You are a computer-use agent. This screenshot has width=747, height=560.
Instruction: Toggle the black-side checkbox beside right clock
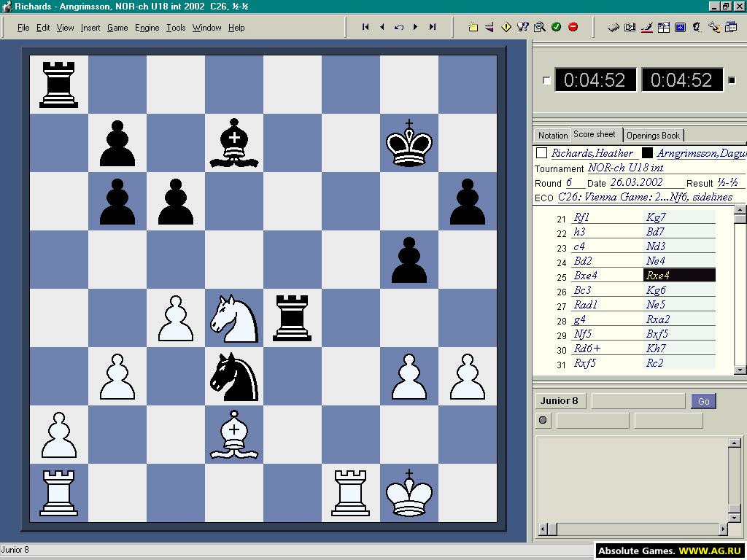point(732,80)
